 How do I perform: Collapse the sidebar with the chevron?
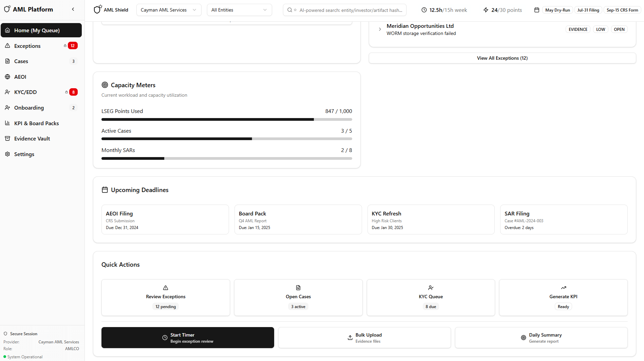click(73, 9)
